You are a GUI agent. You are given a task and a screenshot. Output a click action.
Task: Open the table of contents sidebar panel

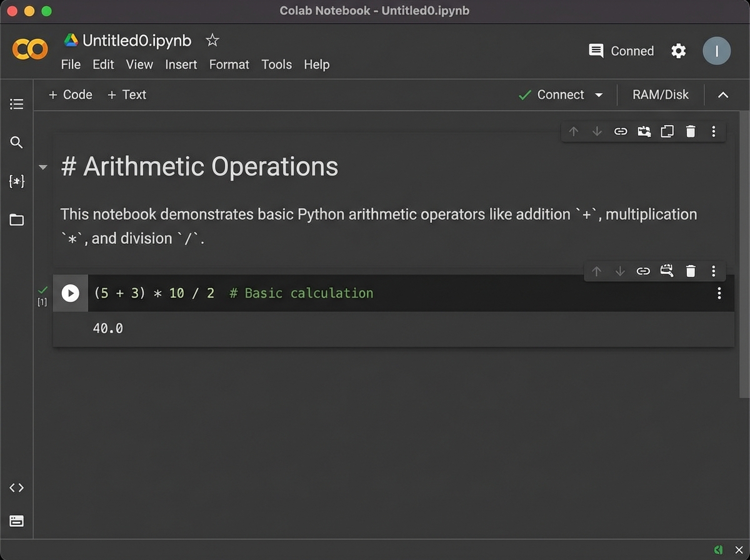[x=17, y=104]
